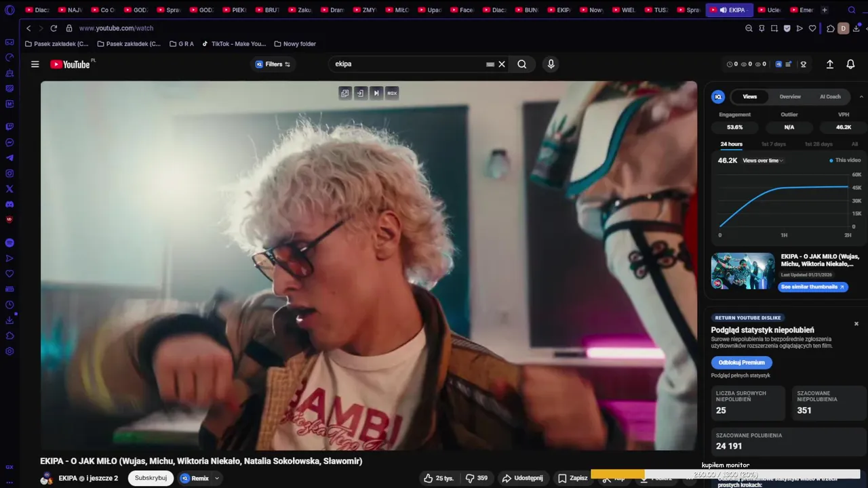
Task: Select the vidIQ Views tab
Action: (749, 97)
